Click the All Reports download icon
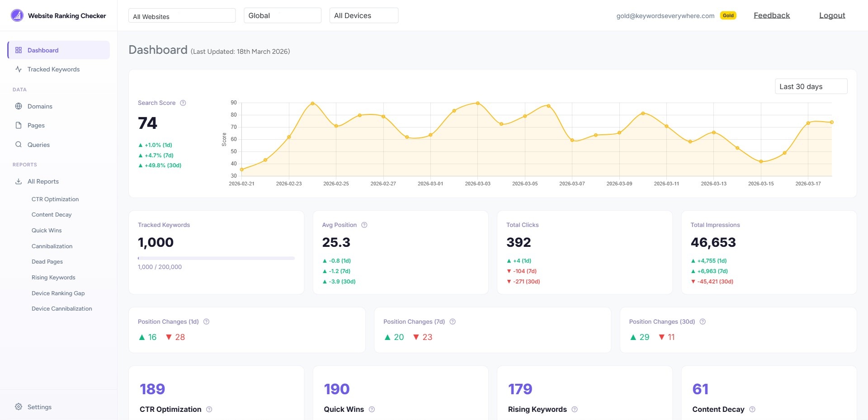 [x=18, y=181]
